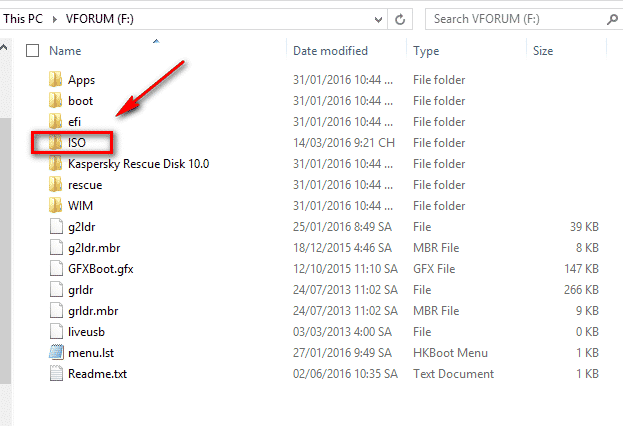Viewport: 623px width, 426px height.
Task: Select the liveusb file name
Action: (x=86, y=332)
